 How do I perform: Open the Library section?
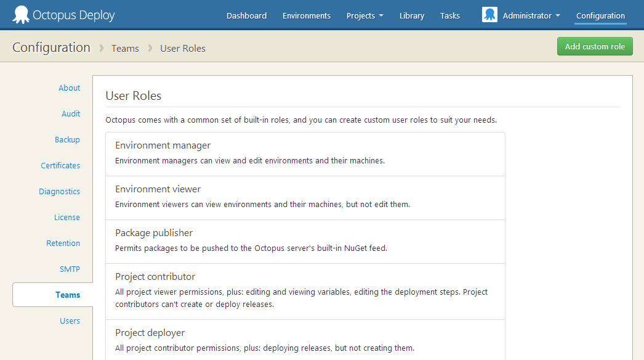pyautogui.click(x=411, y=15)
